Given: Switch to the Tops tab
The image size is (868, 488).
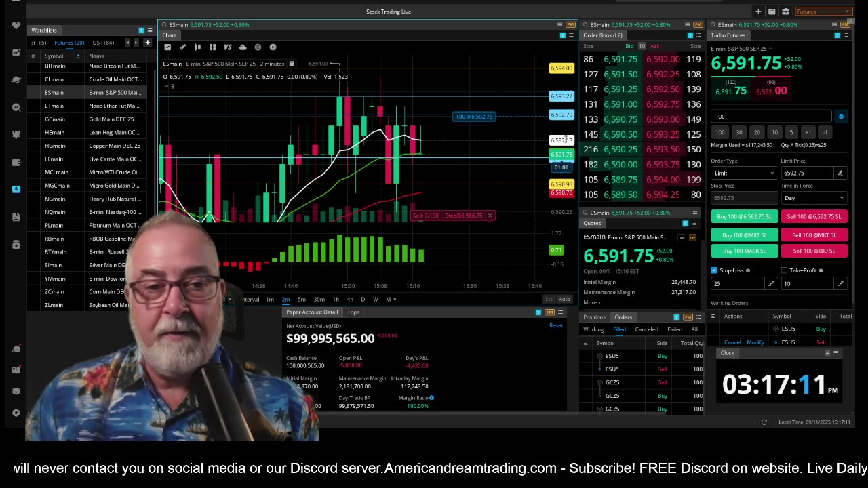Looking at the screenshot, I should pos(353,312).
